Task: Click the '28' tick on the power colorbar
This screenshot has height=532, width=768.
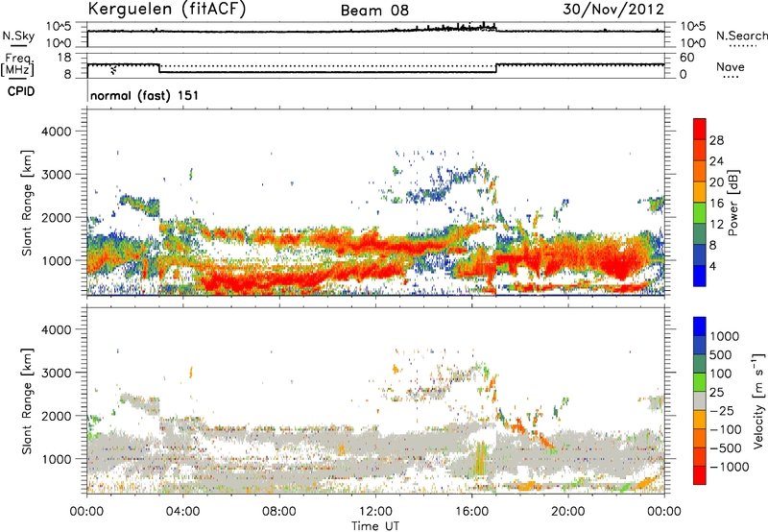Action: coord(716,140)
